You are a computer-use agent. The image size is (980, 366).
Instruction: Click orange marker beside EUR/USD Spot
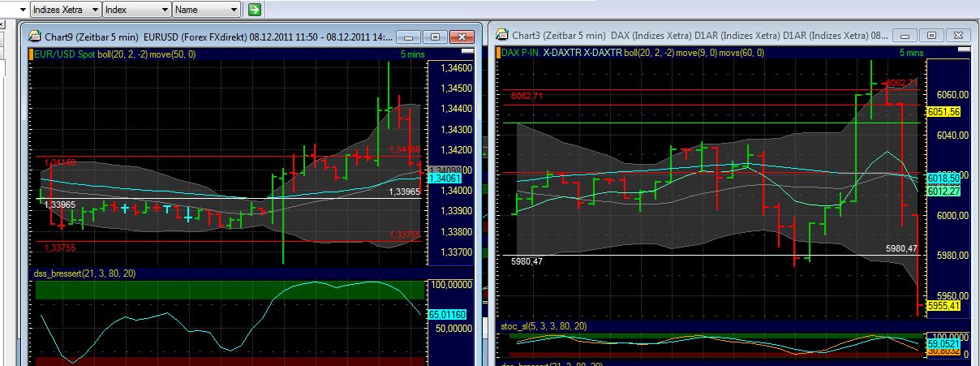(32, 54)
